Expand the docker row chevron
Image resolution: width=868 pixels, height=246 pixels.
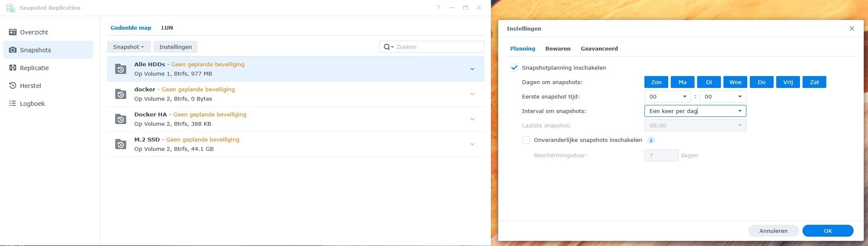[x=472, y=94]
